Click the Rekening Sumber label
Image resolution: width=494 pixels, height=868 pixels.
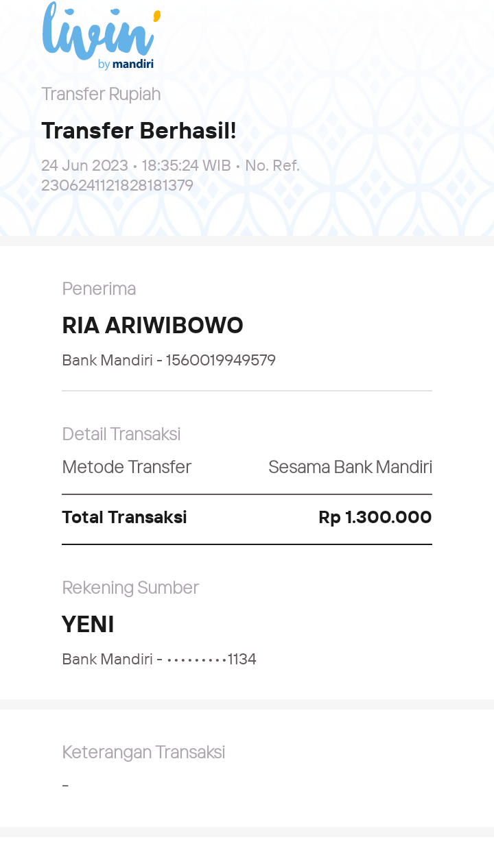[130, 588]
